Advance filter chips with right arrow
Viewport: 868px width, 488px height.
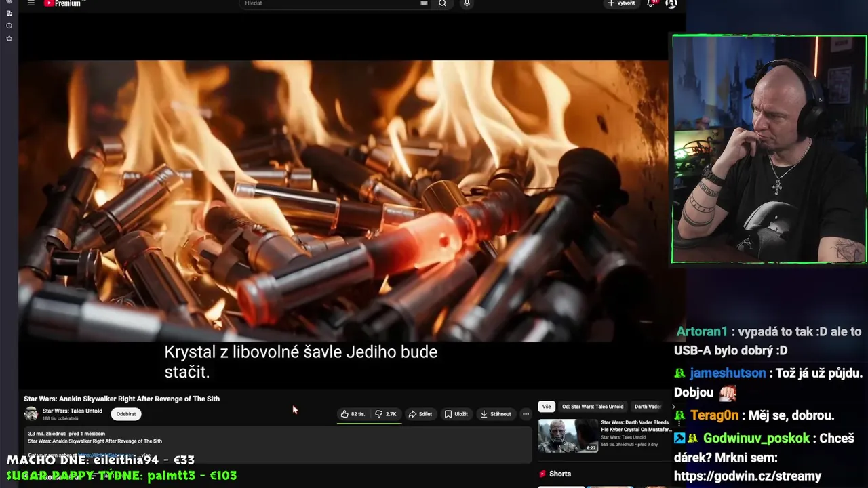(673, 407)
